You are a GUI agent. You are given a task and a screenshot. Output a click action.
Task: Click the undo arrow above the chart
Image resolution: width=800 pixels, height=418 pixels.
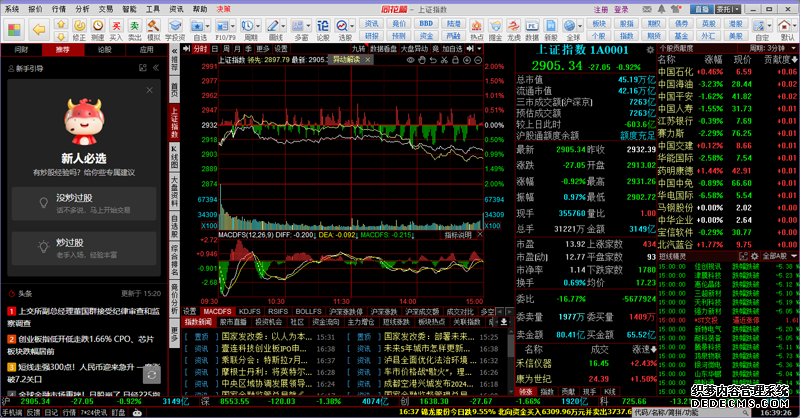[433, 60]
